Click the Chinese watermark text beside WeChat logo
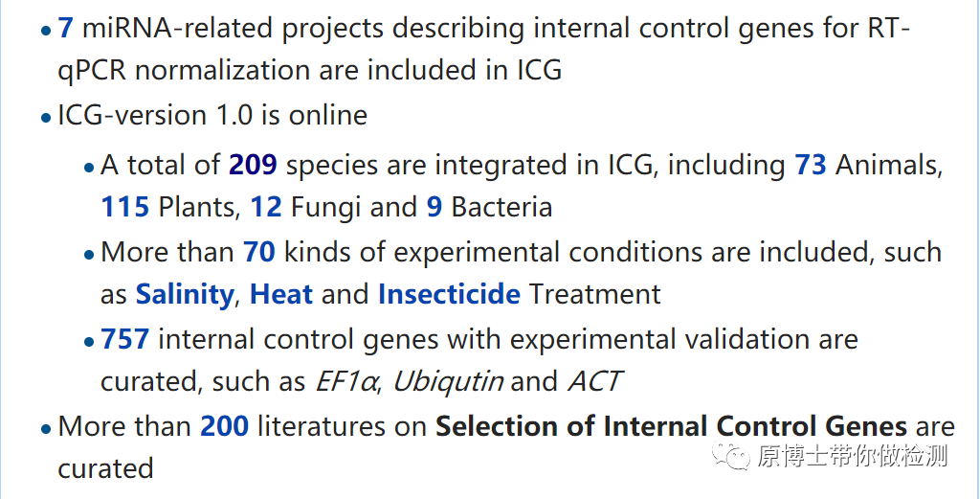The height and width of the screenshot is (499, 980). (852, 457)
